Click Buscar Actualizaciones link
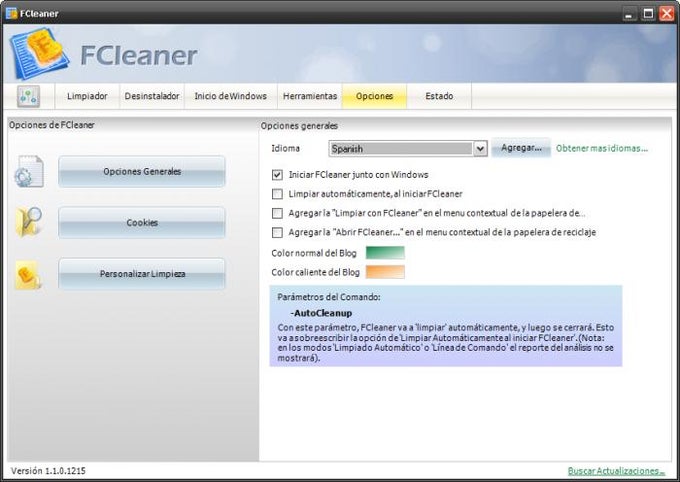The image size is (680, 482). coord(616,471)
